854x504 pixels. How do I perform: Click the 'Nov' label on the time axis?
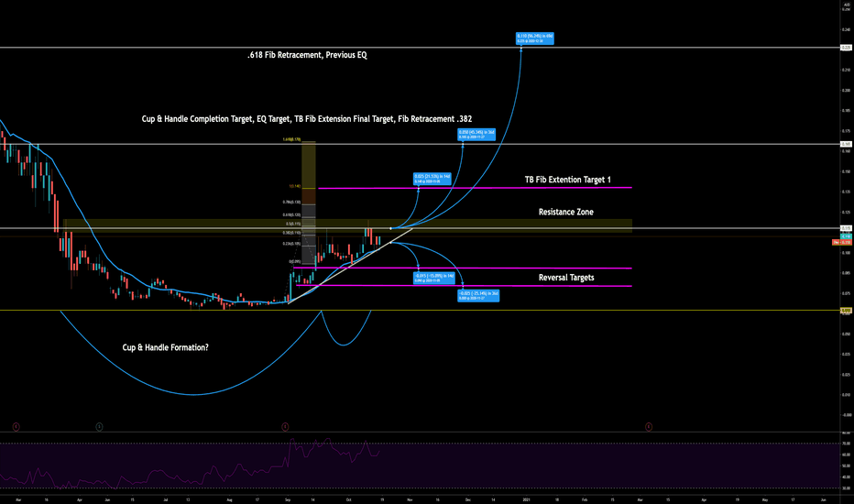[410, 499]
